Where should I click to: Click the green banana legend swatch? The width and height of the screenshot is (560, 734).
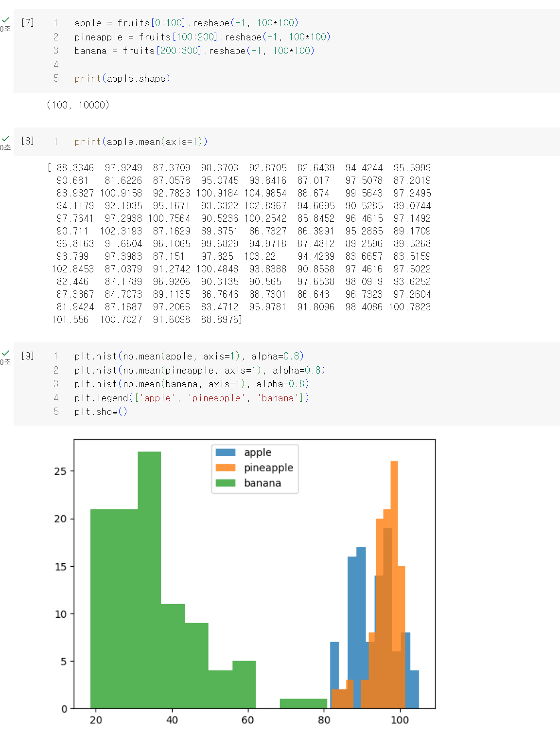(226, 483)
